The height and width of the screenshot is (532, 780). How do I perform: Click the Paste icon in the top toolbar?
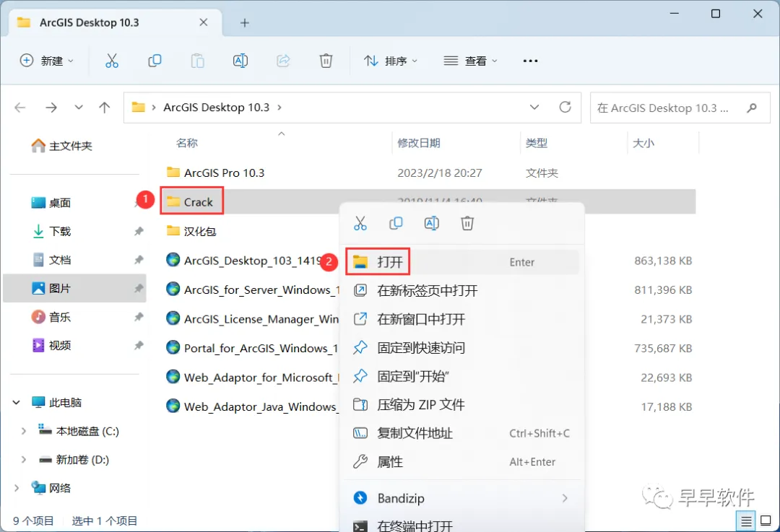coord(197,61)
